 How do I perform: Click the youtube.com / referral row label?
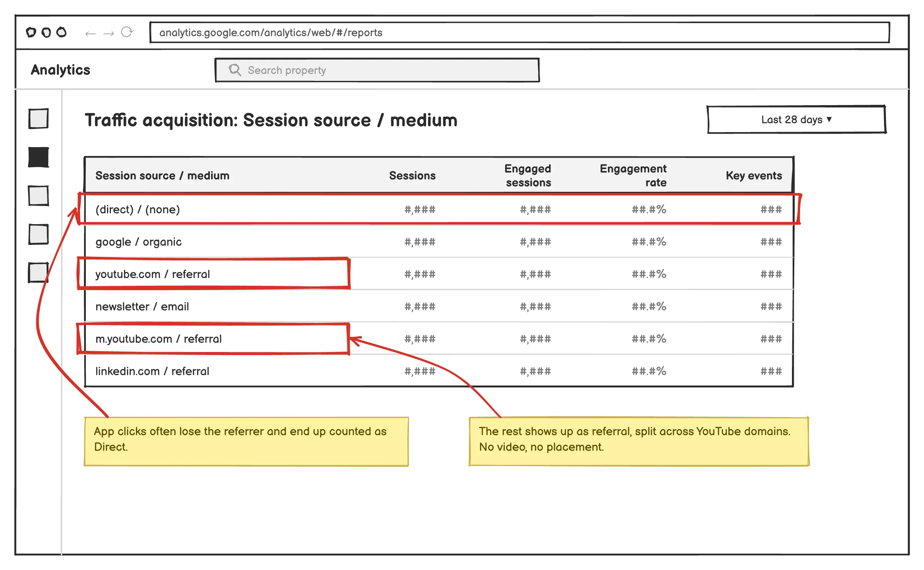tap(153, 274)
